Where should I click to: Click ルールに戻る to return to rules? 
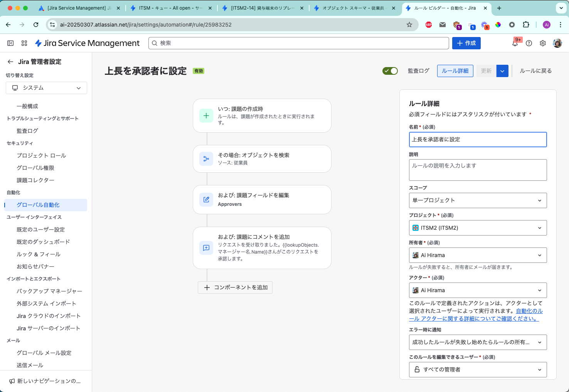535,71
